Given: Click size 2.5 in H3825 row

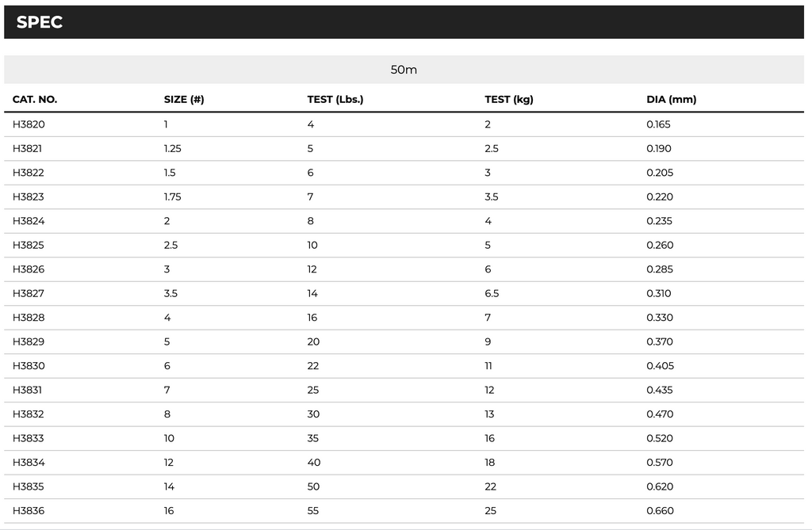Looking at the screenshot, I should 170,246.
